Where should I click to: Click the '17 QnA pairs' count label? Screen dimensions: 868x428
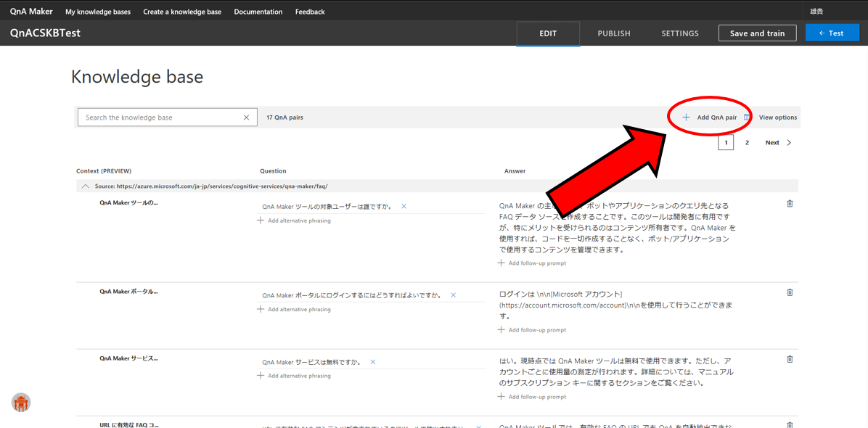284,118
